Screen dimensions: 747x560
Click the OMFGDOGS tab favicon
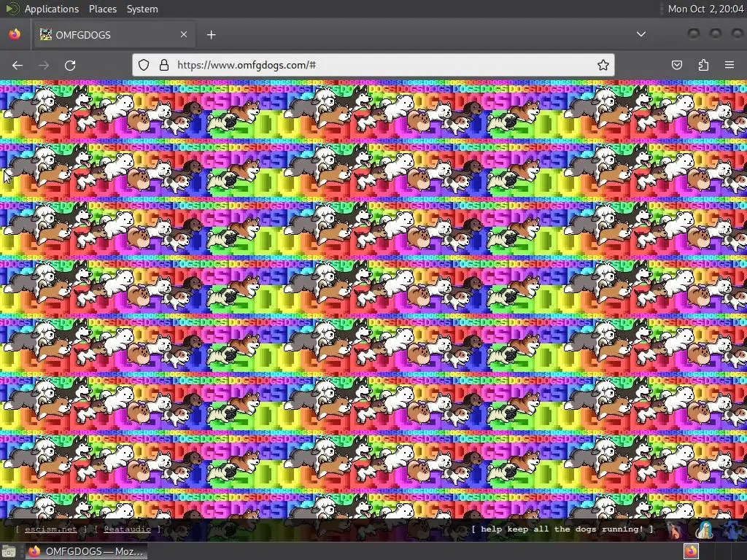45,34
